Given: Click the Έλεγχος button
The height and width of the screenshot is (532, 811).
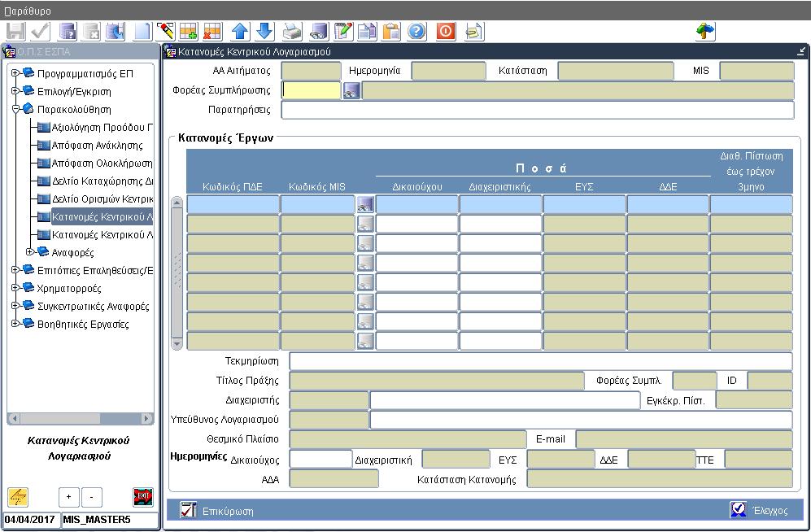Looking at the screenshot, I should 759,510.
